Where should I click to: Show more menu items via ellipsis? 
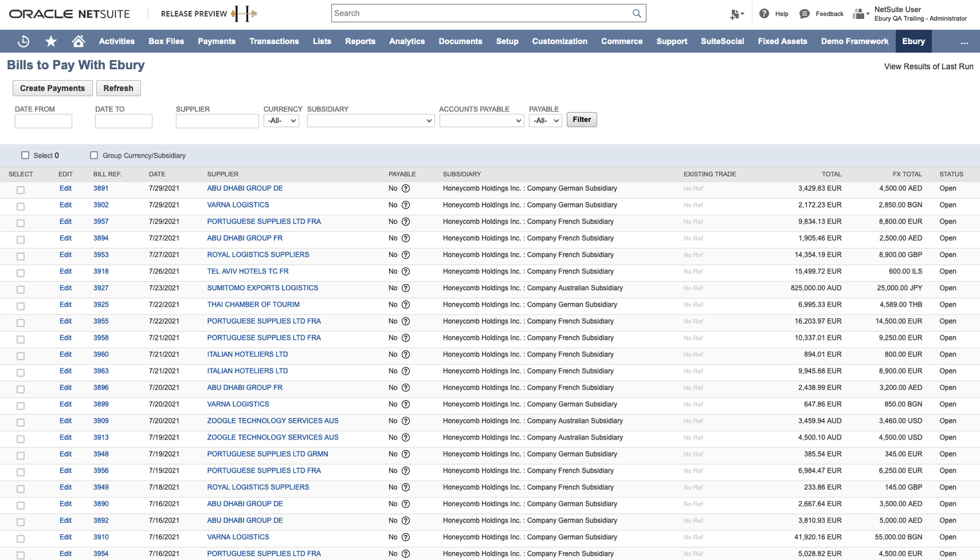point(964,42)
